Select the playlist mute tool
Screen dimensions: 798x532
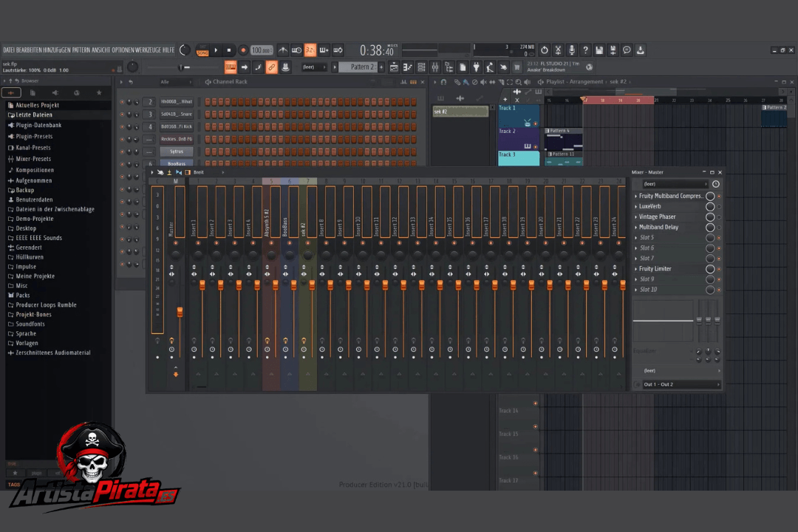pyautogui.click(x=483, y=81)
